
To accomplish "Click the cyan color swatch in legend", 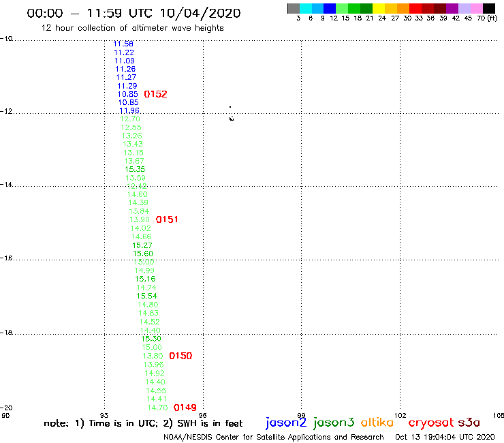I will (306, 8).
